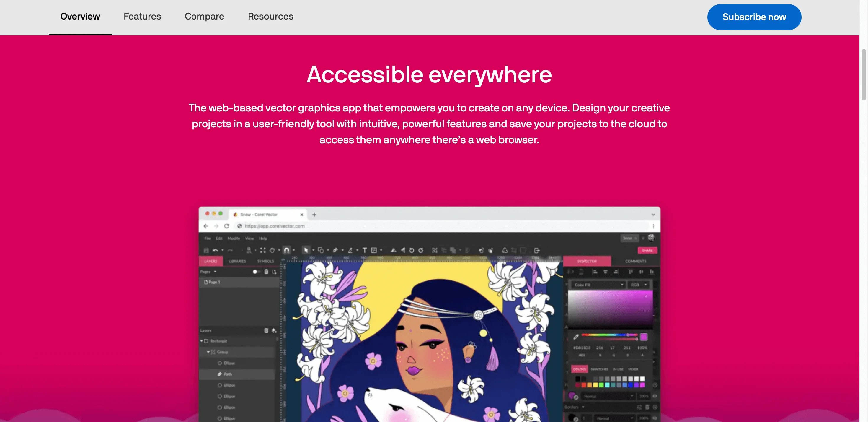Select the Pen tool icon

point(335,250)
